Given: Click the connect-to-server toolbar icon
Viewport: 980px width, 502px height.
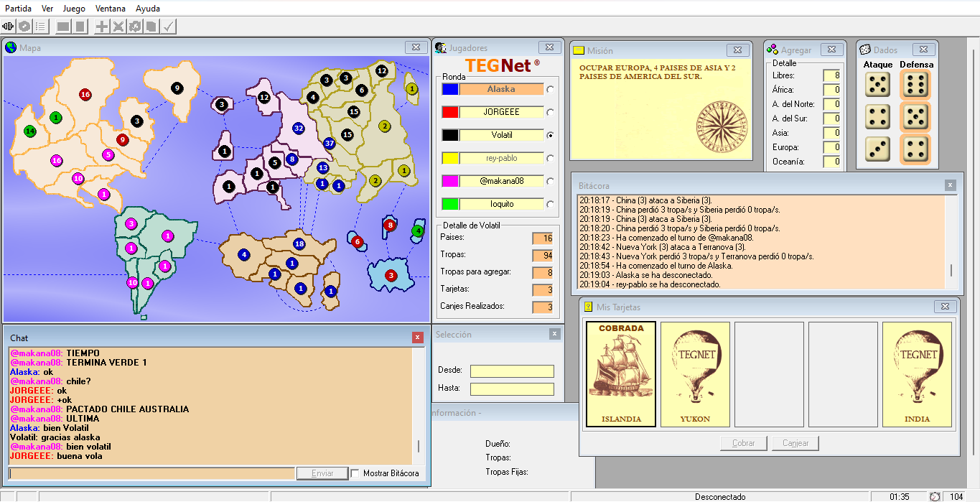Looking at the screenshot, I should 9,27.
